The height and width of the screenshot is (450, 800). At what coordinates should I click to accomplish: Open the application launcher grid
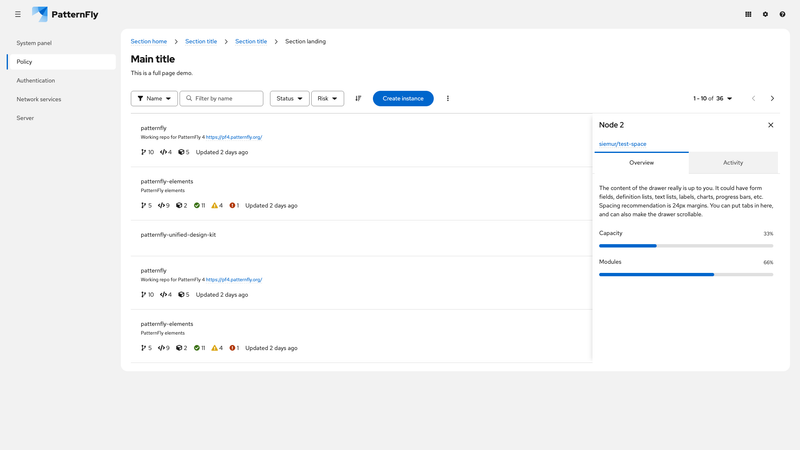748,14
